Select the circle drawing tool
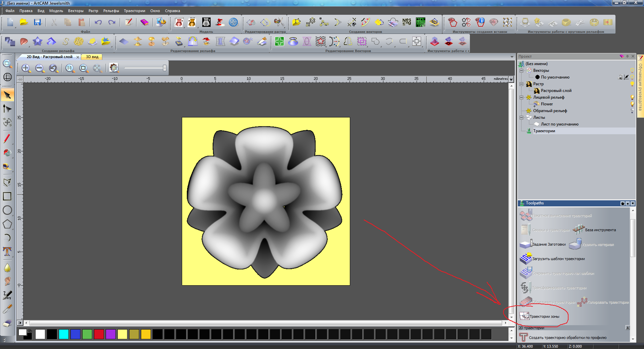This screenshot has width=644, height=349. point(7,210)
